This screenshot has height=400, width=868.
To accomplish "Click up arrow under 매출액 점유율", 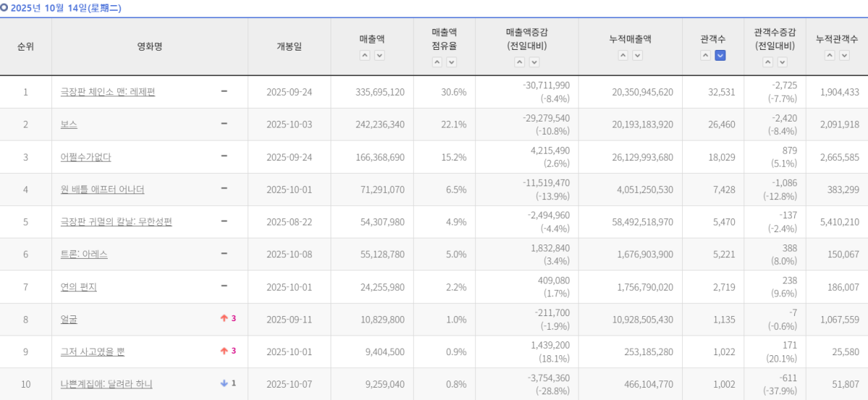I will (437, 62).
